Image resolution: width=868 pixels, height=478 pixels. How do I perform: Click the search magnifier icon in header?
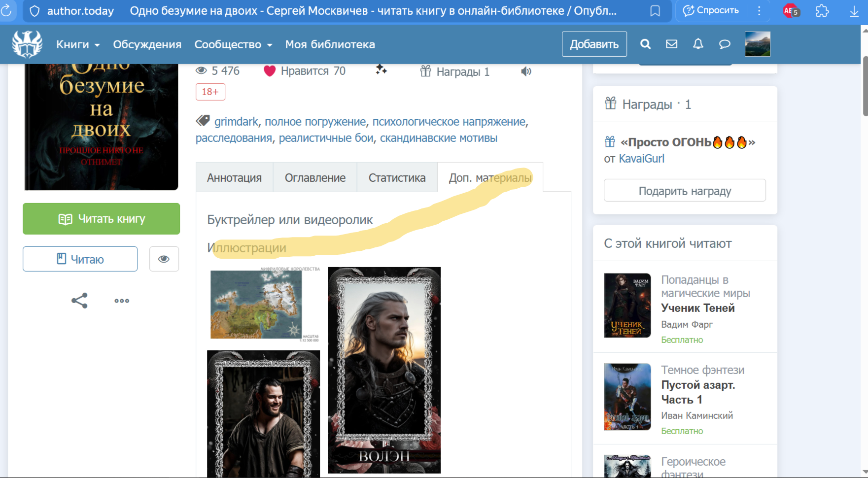coord(645,44)
